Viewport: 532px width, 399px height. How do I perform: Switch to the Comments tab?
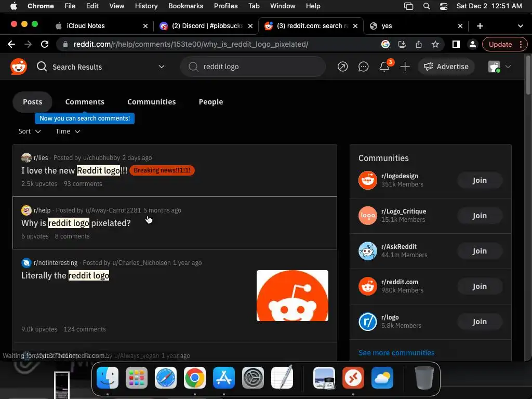[85, 102]
